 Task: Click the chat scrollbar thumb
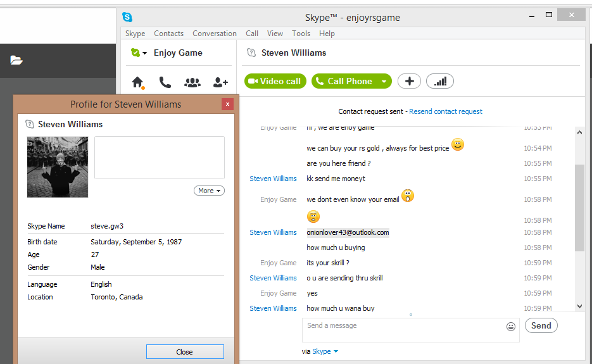click(x=579, y=208)
